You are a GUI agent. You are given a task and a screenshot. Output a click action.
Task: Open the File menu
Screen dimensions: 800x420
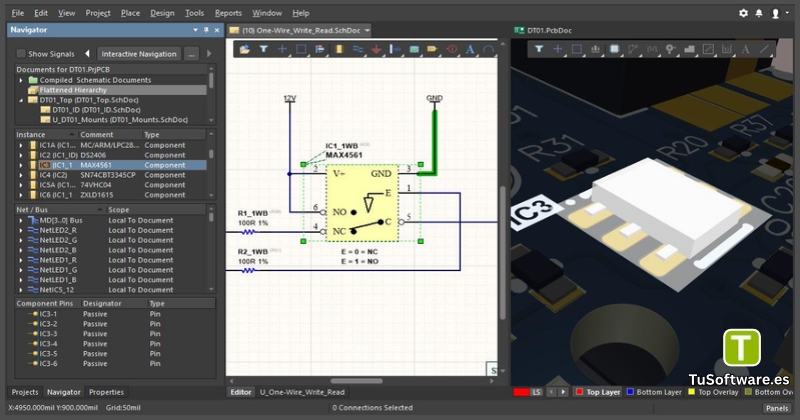17,13
